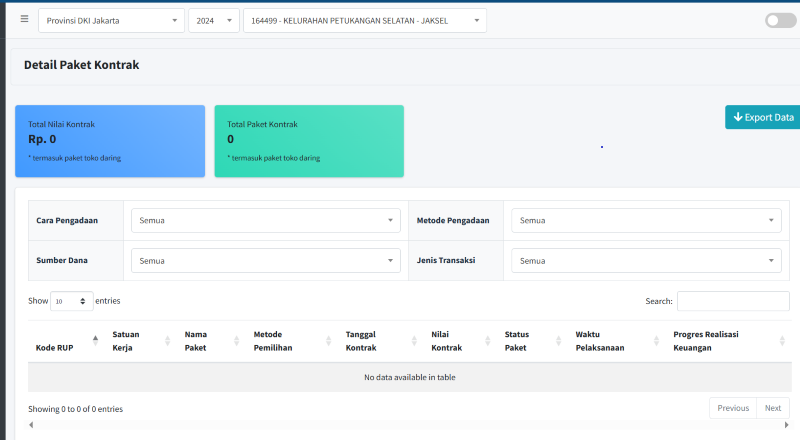Open the Metode Pengadaan dropdown

tap(646, 221)
